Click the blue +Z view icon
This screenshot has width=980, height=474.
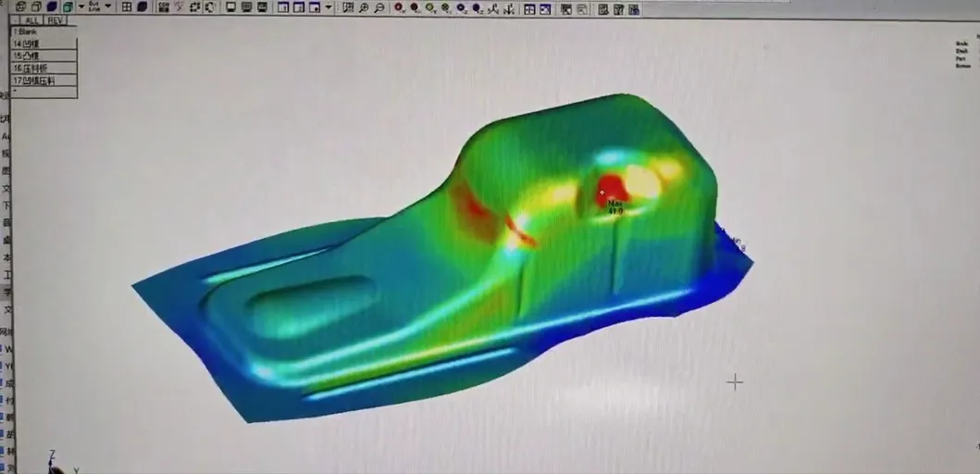tap(461, 7)
